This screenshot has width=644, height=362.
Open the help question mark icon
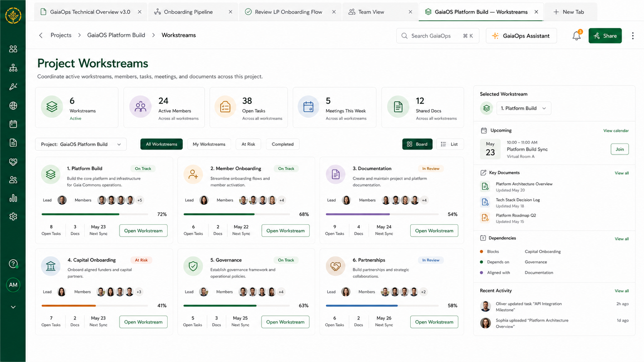(13, 264)
